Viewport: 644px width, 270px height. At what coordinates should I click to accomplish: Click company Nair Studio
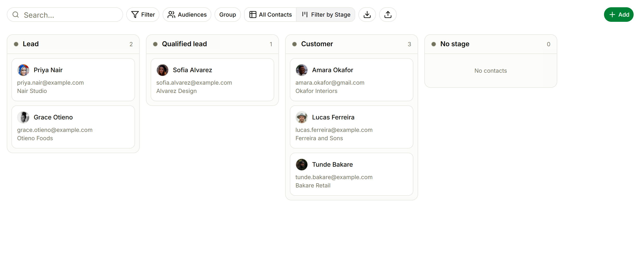point(32,91)
